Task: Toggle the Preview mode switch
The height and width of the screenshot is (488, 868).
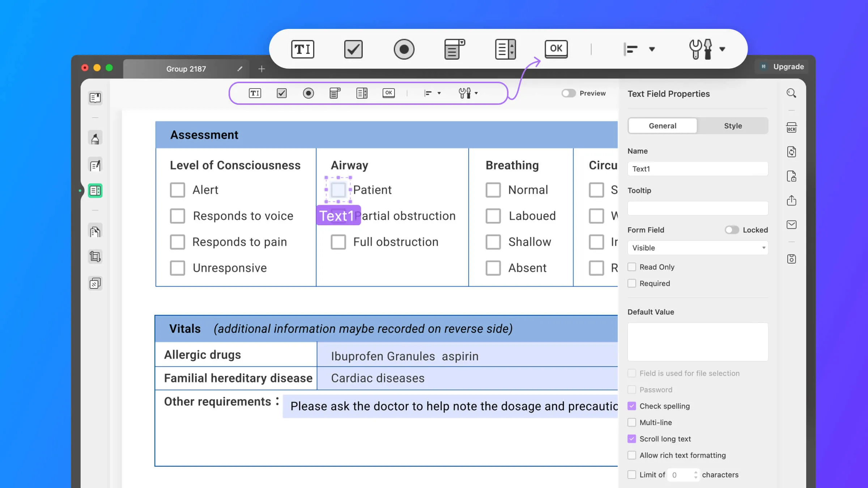Action: click(x=568, y=93)
